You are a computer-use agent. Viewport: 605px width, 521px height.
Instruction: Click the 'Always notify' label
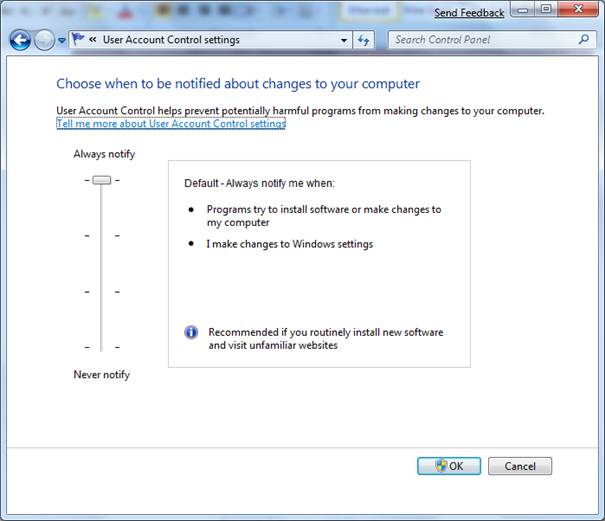[104, 154]
